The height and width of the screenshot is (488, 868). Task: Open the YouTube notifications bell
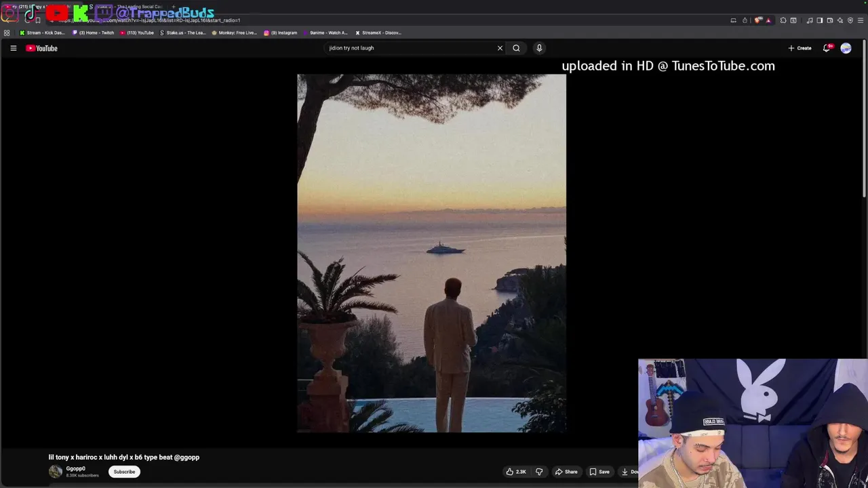pos(827,48)
